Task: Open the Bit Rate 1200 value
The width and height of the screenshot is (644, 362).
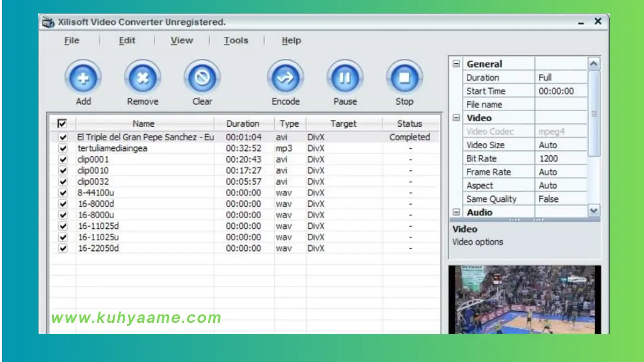Action: [x=561, y=158]
